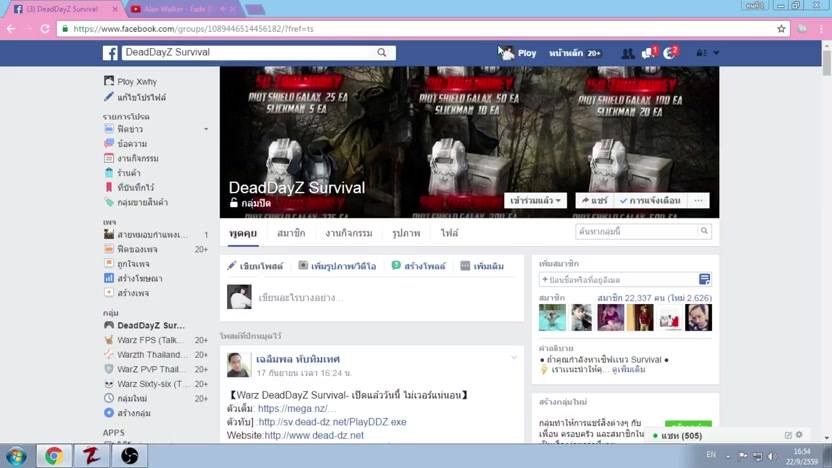This screenshot has width=832, height=468.
Task: Open the friend requests icon
Action: click(627, 53)
